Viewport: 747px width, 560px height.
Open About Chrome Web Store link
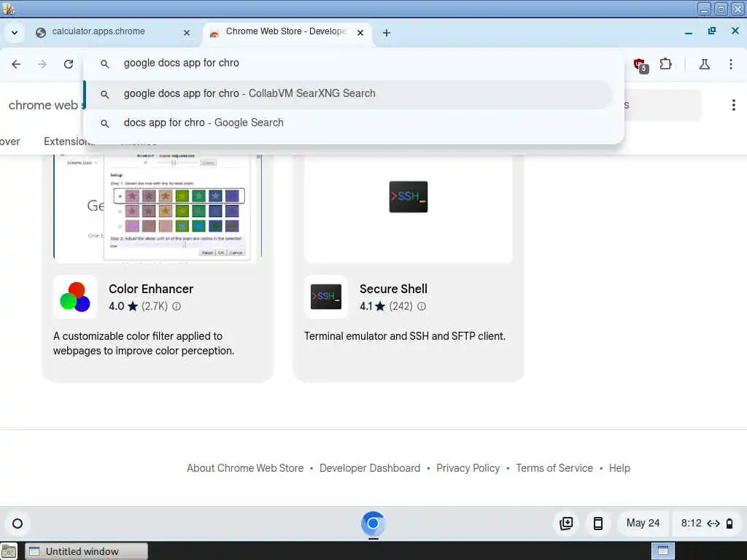pyautogui.click(x=245, y=468)
